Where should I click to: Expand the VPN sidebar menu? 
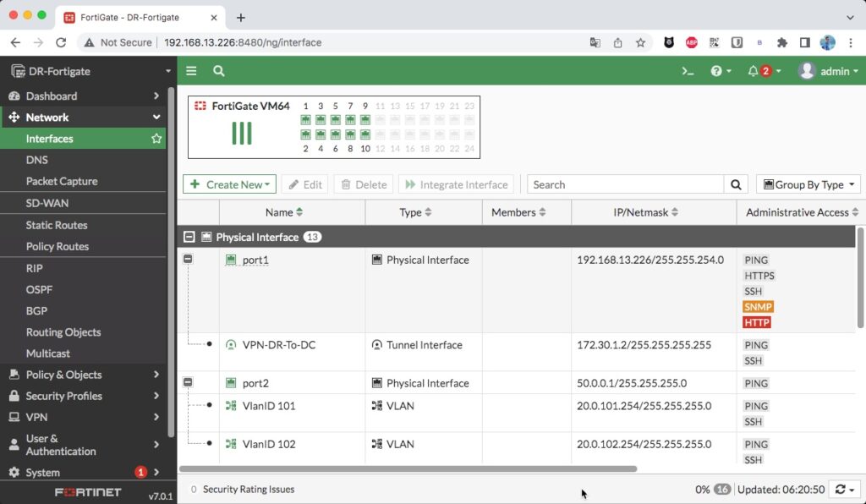[83, 418]
